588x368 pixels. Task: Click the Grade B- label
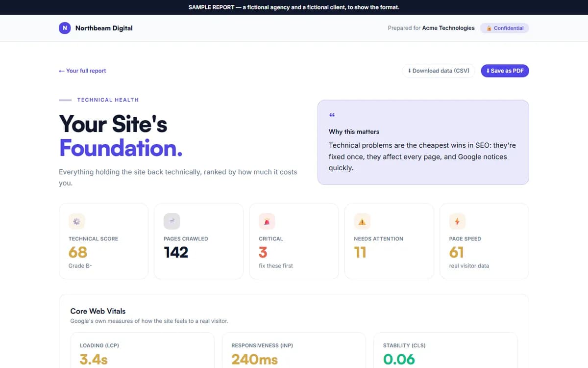[x=80, y=266]
